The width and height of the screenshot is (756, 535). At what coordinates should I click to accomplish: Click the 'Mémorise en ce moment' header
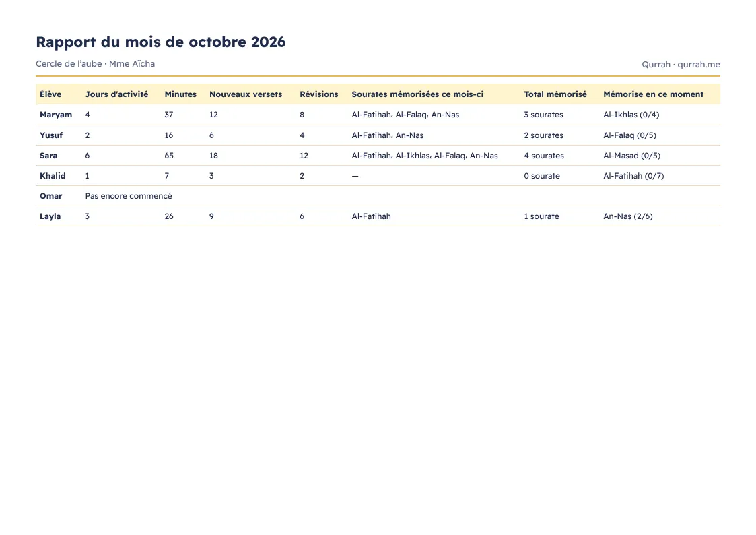[653, 94]
